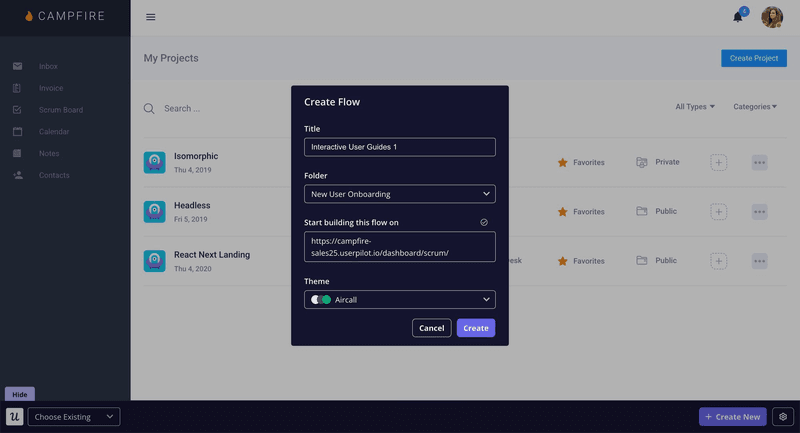800x433 pixels.
Task: Expand the Folder dropdown
Action: click(x=399, y=194)
